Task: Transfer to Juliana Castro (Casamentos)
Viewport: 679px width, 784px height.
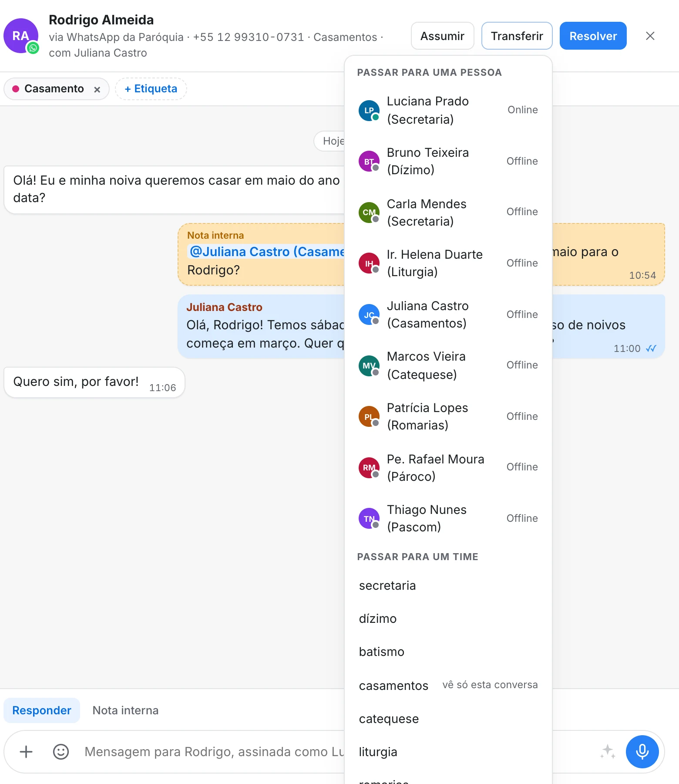Action: (448, 314)
